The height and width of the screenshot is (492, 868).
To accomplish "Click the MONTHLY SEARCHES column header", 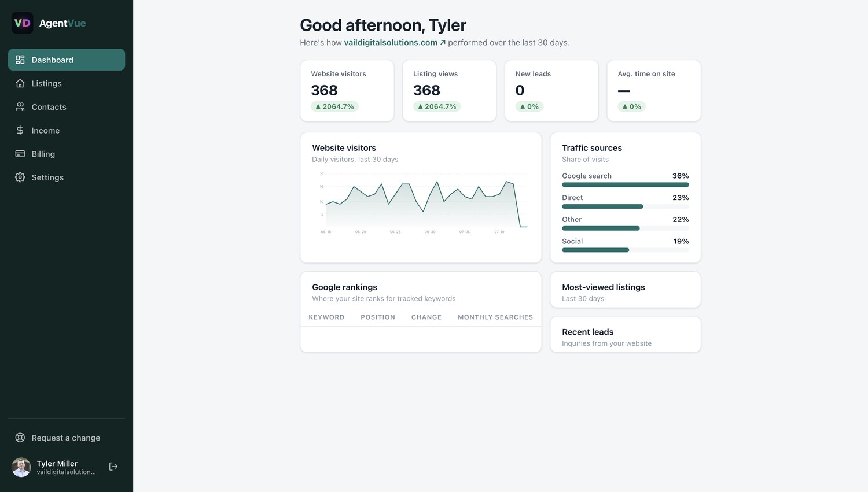I will coord(495,317).
